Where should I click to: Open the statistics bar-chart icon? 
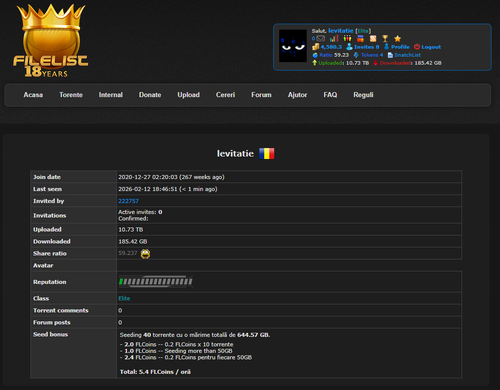click(334, 38)
